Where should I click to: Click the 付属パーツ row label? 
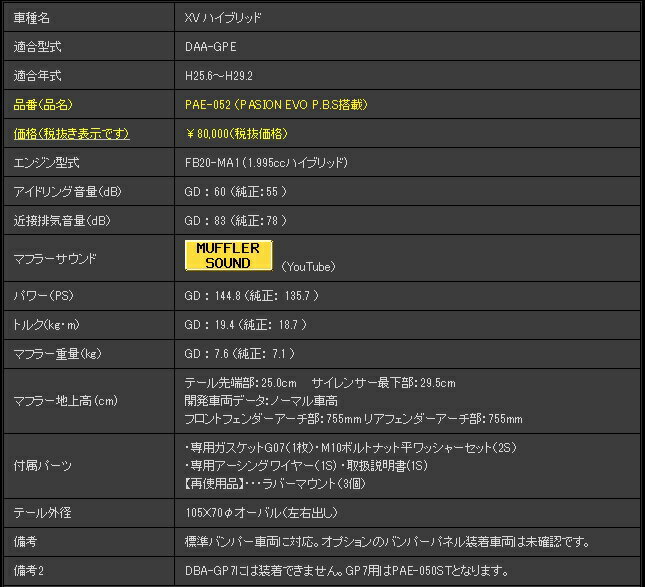(x=41, y=466)
